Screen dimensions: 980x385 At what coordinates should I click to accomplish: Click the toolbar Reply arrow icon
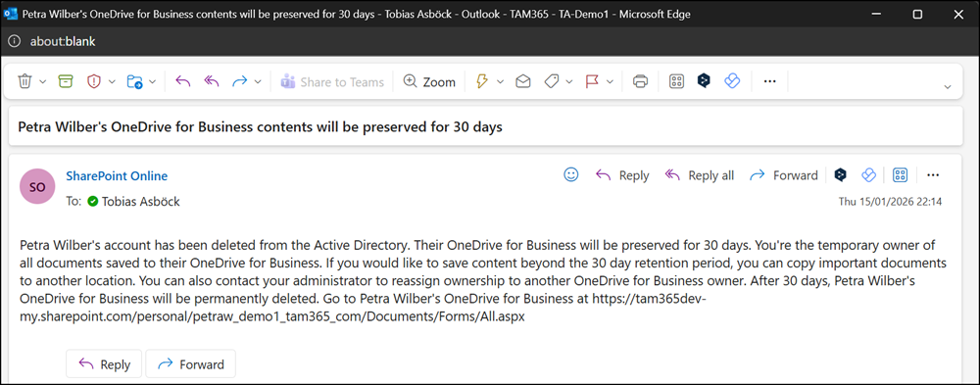pos(182,81)
